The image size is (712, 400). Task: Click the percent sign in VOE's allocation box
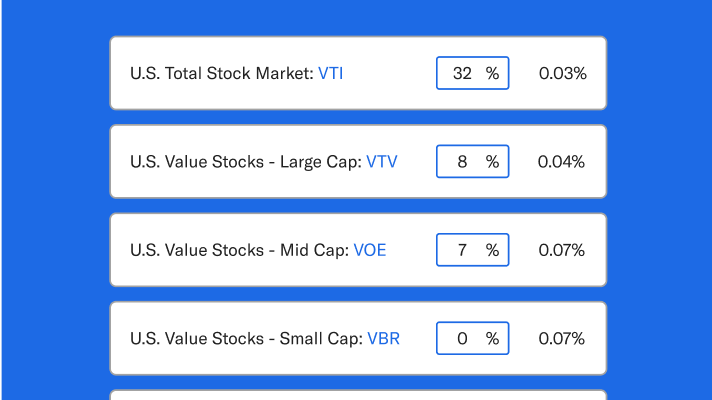click(x=492, y=250)
